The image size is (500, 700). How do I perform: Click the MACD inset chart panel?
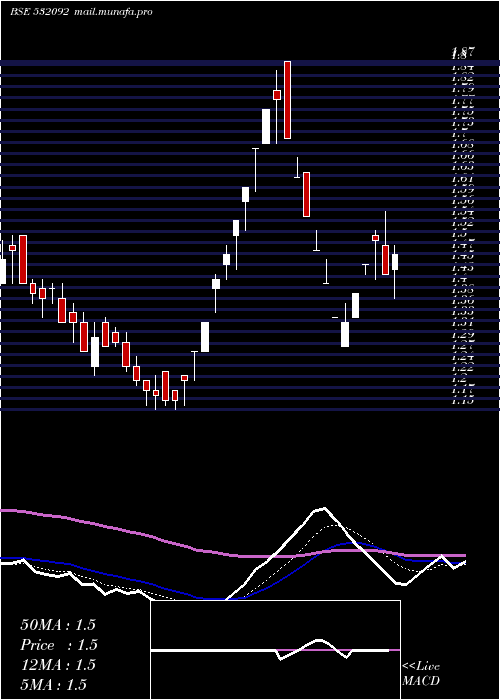(x=275, y=650)
